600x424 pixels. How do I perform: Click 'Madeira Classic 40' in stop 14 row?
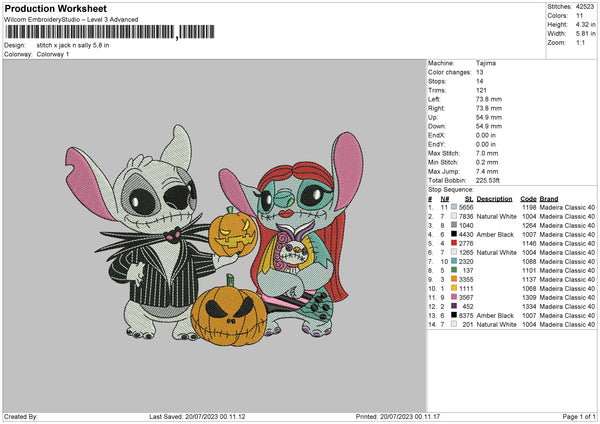(567, 324)
